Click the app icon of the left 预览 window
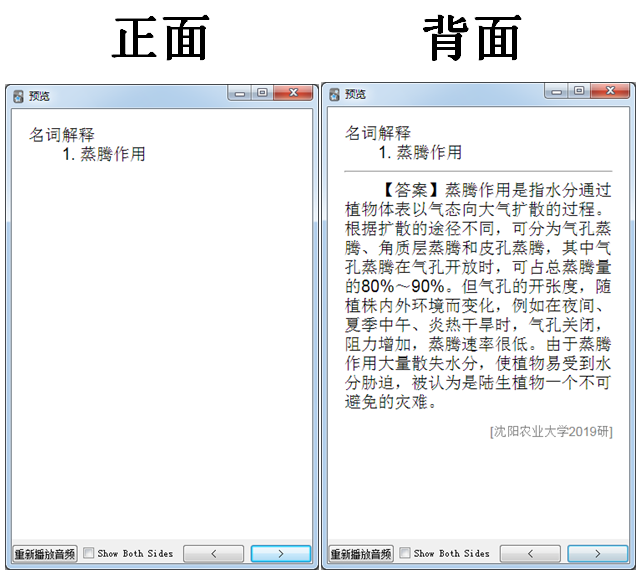The height and width of the screenshot is (571, 638). tap(18, 96)
